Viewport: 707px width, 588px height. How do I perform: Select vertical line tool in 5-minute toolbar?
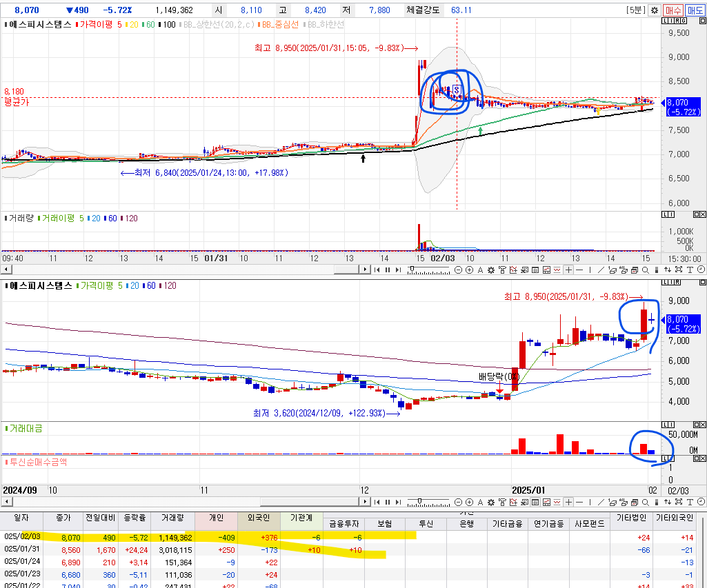(590, 270)
